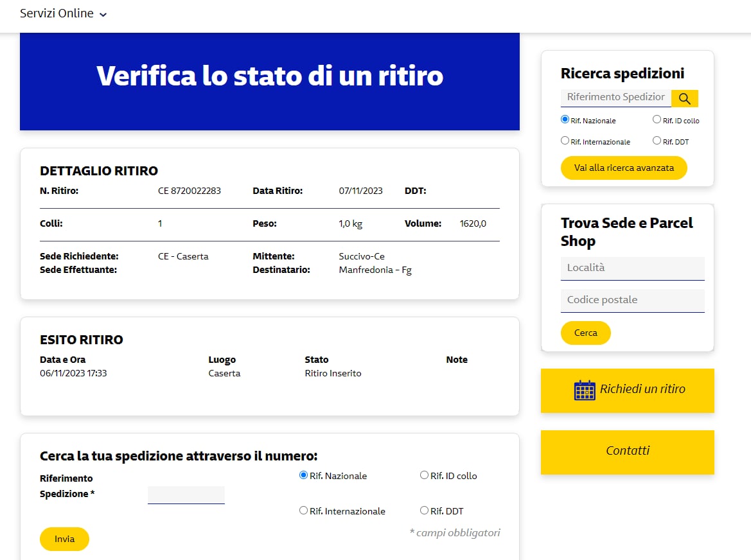Viewport: 751px width, 560px height.
Task: Click the status Ritiro Inserito
Action: click(x=333, y=373)
